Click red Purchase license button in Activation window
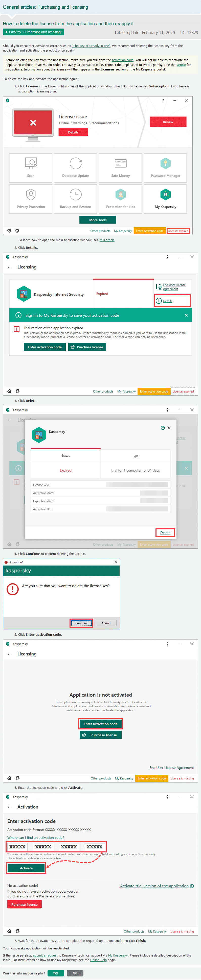Viewport: 201px width, 980px height. pos(24,904)
